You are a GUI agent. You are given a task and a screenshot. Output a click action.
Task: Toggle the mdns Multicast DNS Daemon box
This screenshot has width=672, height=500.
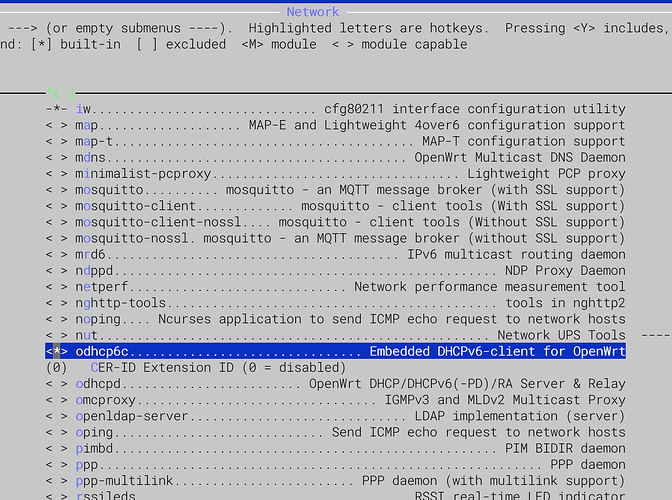tap(57, 157)
